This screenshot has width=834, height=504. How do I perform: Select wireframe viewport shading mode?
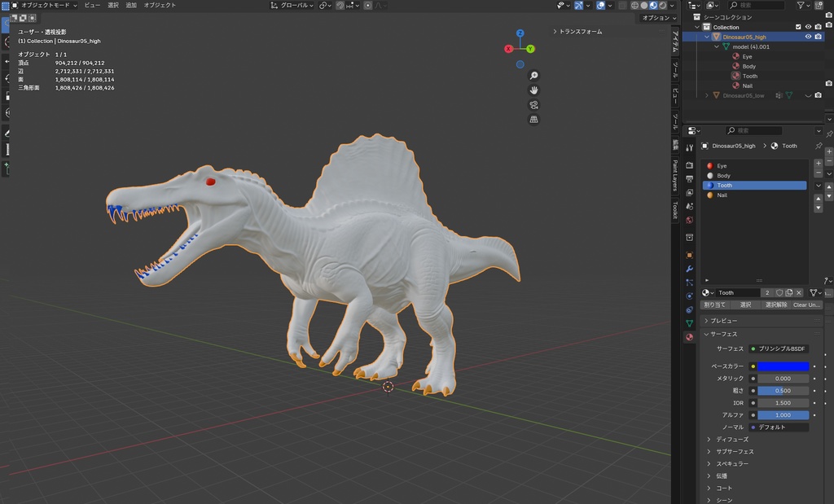tap(633, 5)
